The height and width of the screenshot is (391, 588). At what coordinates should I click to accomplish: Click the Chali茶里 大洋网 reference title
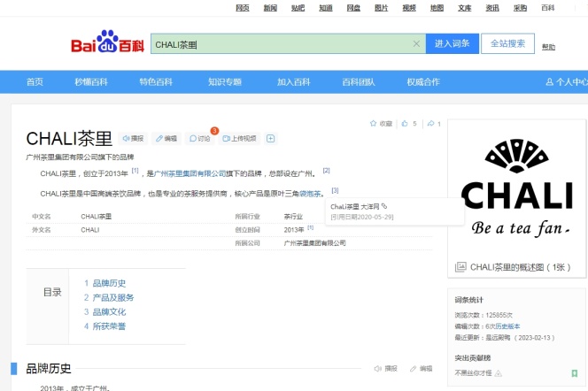tap(355, 206)
